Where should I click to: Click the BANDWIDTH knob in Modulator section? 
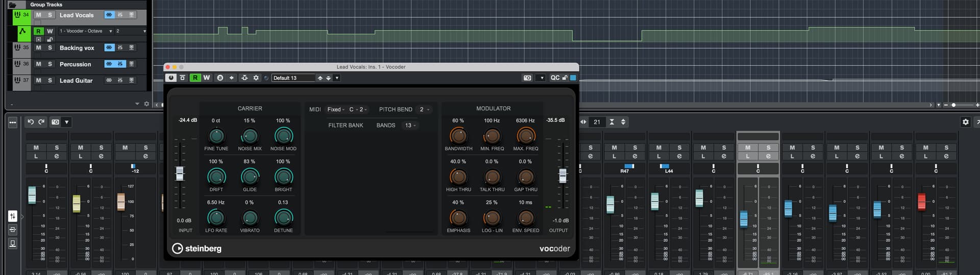coord(458,136)
